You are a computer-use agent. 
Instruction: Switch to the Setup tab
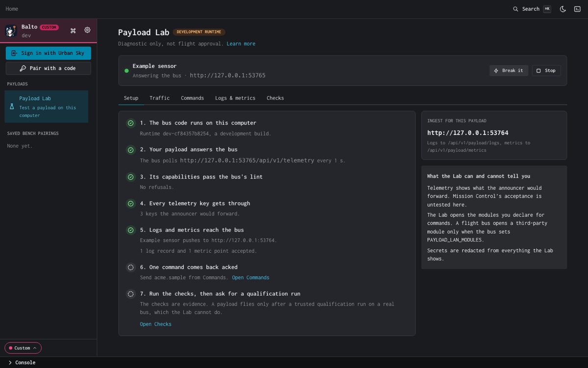131,98
